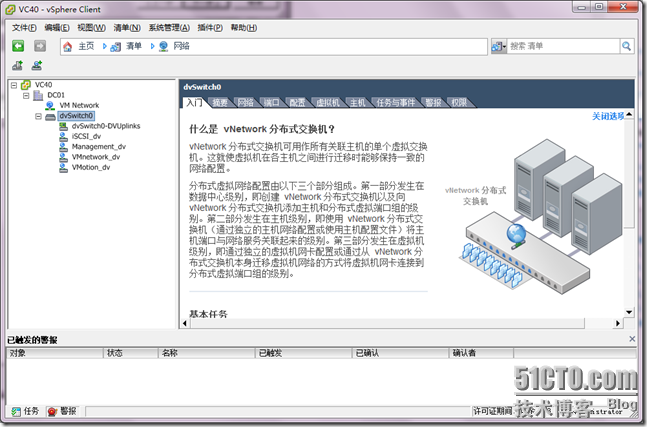Open the 编辑(E) menu
The height and width of the screenshot is (427, 647).
click(x=57, y=28)
